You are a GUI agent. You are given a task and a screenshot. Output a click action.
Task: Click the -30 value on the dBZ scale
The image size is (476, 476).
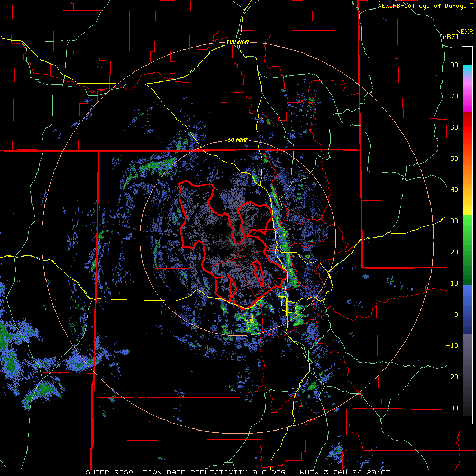[452, 408]
